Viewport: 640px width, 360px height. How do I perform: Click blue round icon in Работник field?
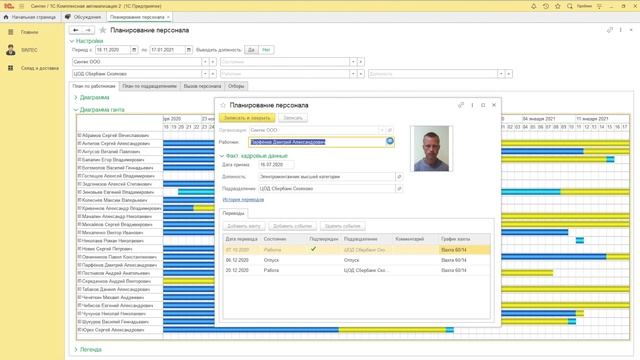pyautogui.click(x=390, y=141)
